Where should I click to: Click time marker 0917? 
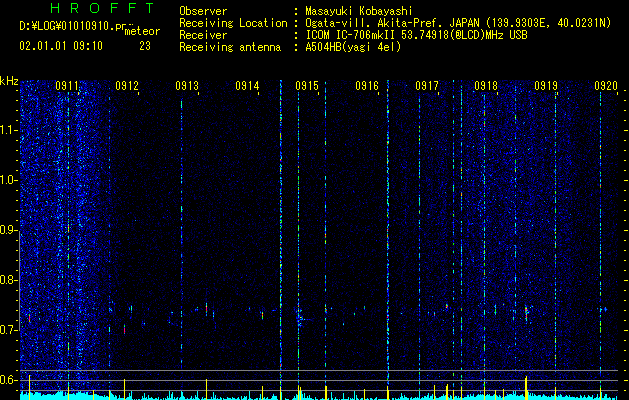[x=427, y=85]
